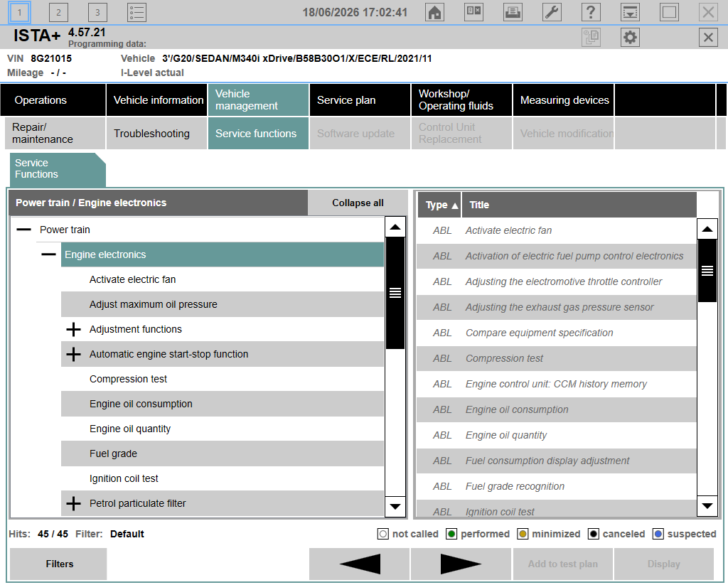Open the operations list icon
The height and width of the screenshot is (585, 728).
tap(137, 12)
